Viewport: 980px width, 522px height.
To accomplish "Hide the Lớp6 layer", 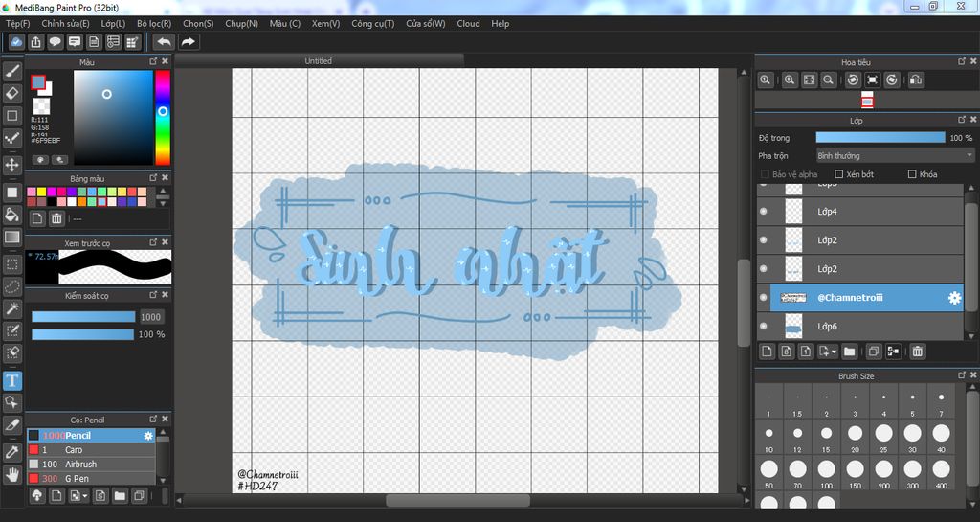I will [763, 327].
